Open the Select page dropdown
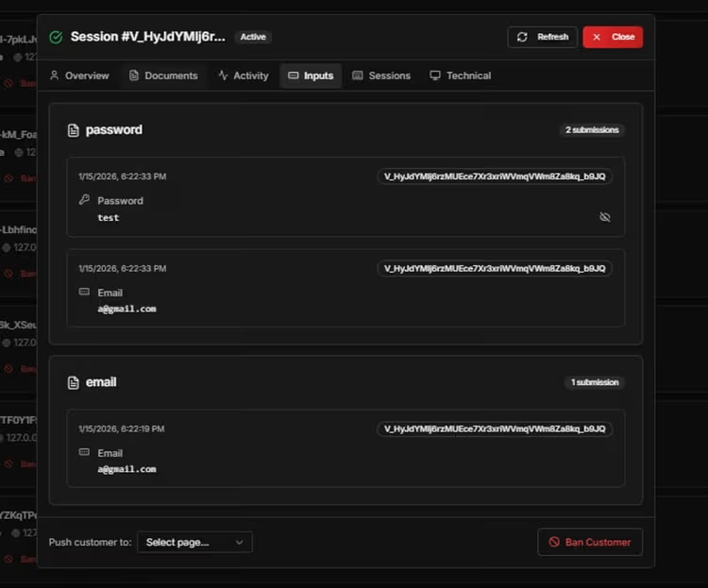 [194, 542]
